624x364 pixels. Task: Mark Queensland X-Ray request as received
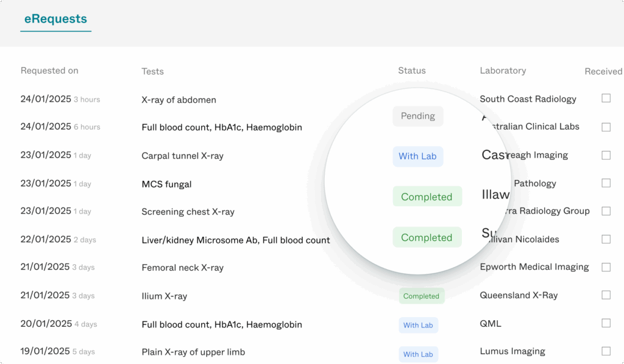pos(606,295)
